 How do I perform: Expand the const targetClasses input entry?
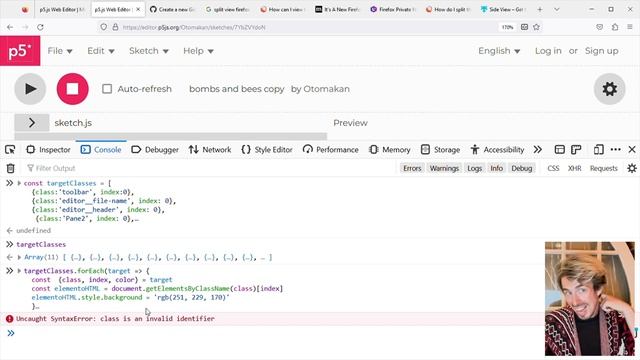pos(19,183)
